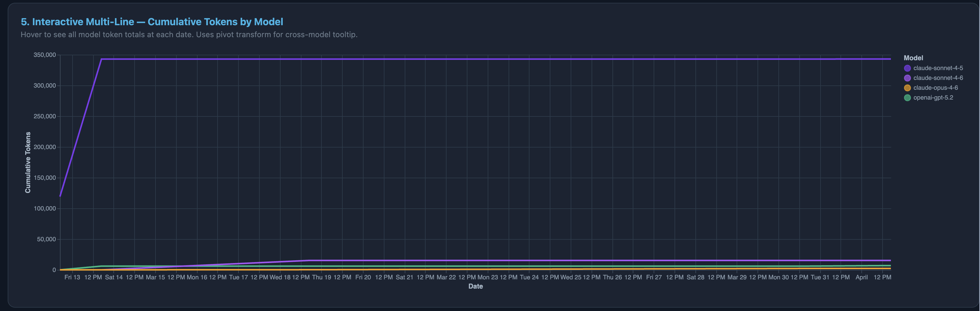Image resolution: width=980 pixels, height=311 pixels.
Task: Click the 250,000 y-axis tick label
Action: (45, 116)
